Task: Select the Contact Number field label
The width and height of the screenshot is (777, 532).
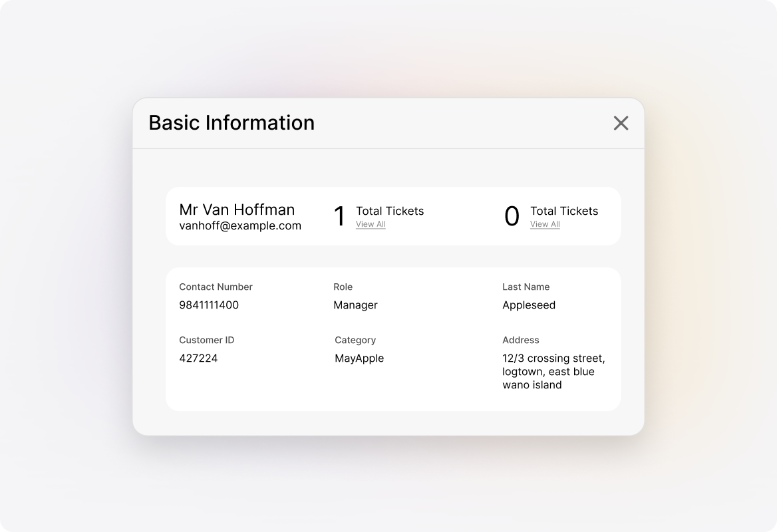Action: click(216, 287)
